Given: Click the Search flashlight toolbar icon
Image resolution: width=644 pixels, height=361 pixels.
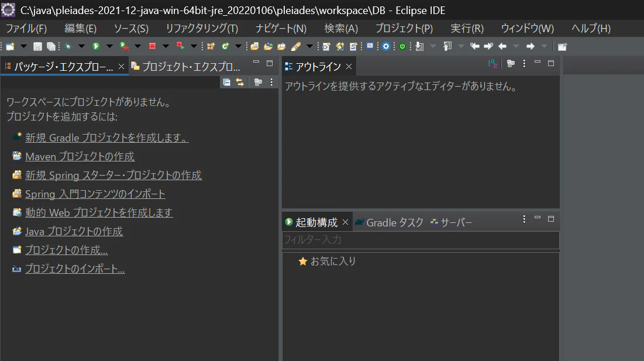Looking at the screenshot, I should tap(296, 46).
